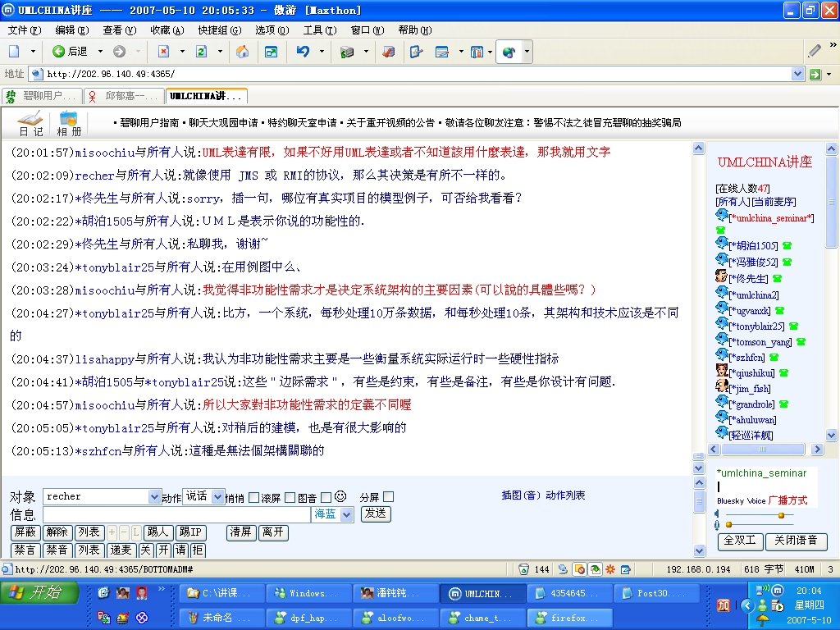Click the page edit toolbar icon

tap(416, 52)
